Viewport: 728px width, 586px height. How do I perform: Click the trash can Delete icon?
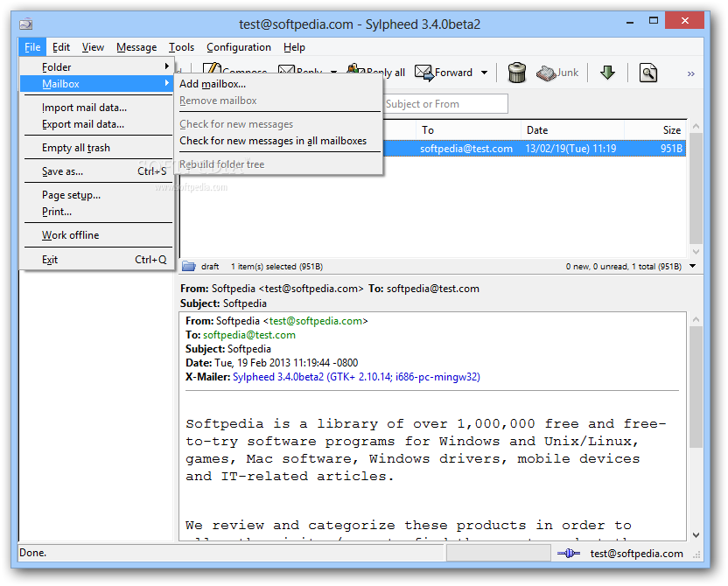516,73
